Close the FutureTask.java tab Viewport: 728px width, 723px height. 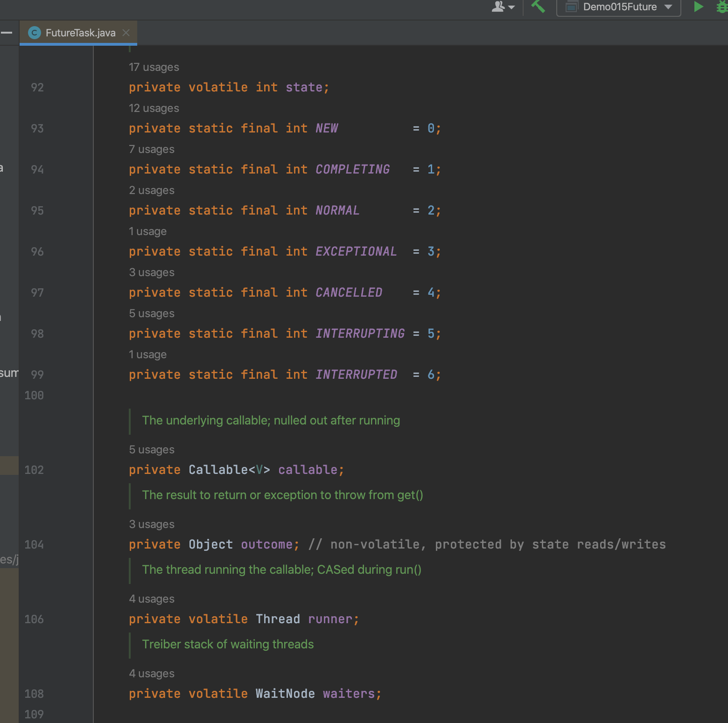tap(126, 33)
